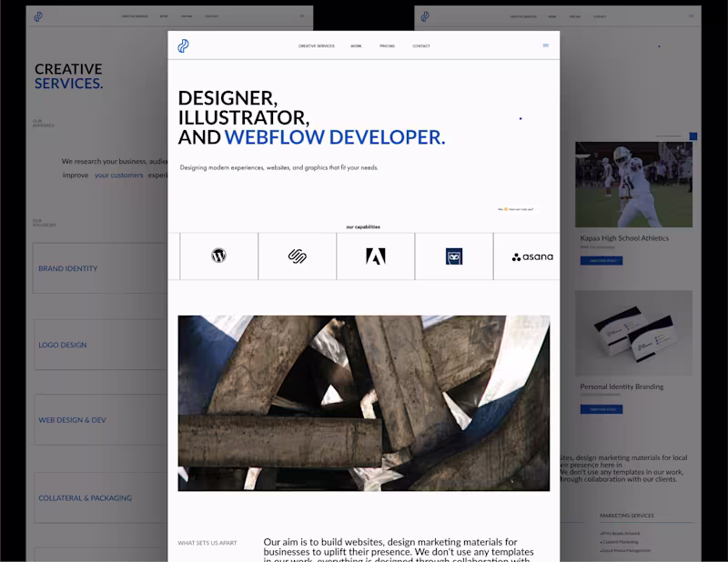The image size is (728, 562).
Task: Click the blue WEBFLOW DEVELOPER headline text
Action: click(x=335, y=137)
